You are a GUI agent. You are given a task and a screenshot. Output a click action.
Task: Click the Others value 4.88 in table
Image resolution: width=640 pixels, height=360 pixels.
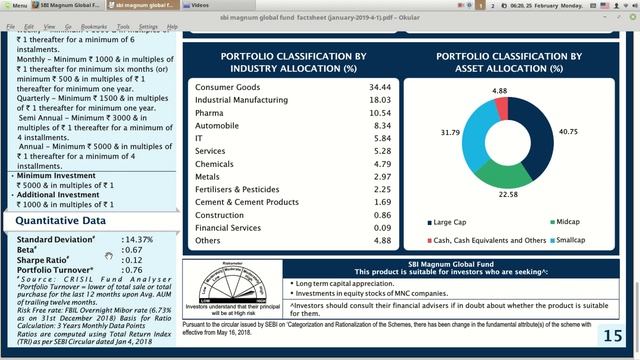[382, 240]
